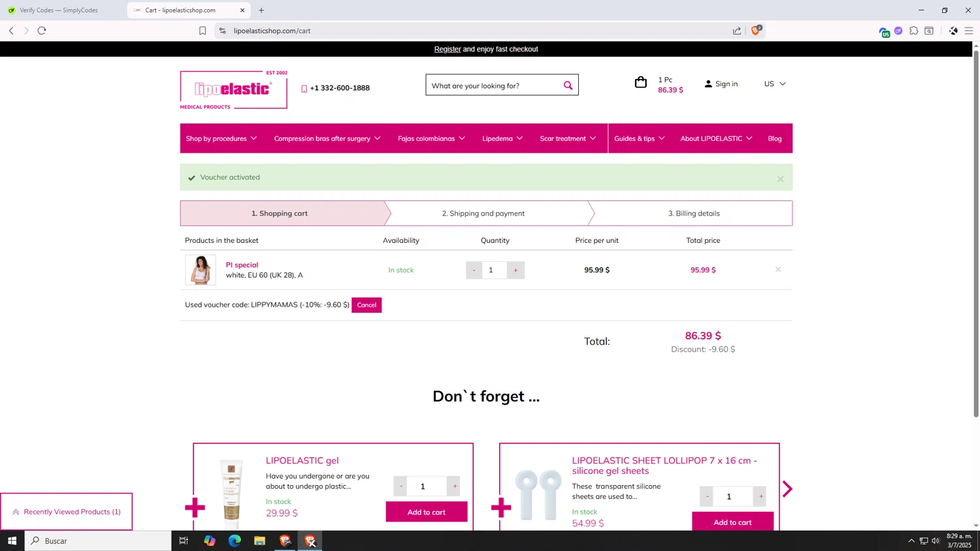Open Brave Shields lion icon

756,30
